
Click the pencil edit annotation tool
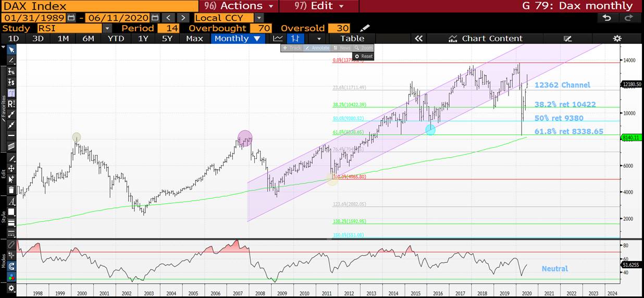pos(11,158)
